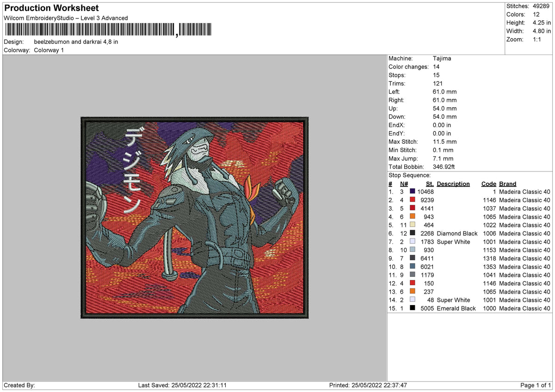This screenshot has height=392, width=555.
Task: Click the Machine value Tajima
Action: (442, 58)
